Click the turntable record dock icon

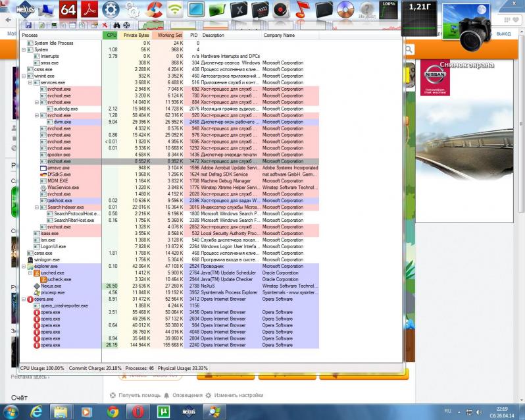tap(282, 9)
